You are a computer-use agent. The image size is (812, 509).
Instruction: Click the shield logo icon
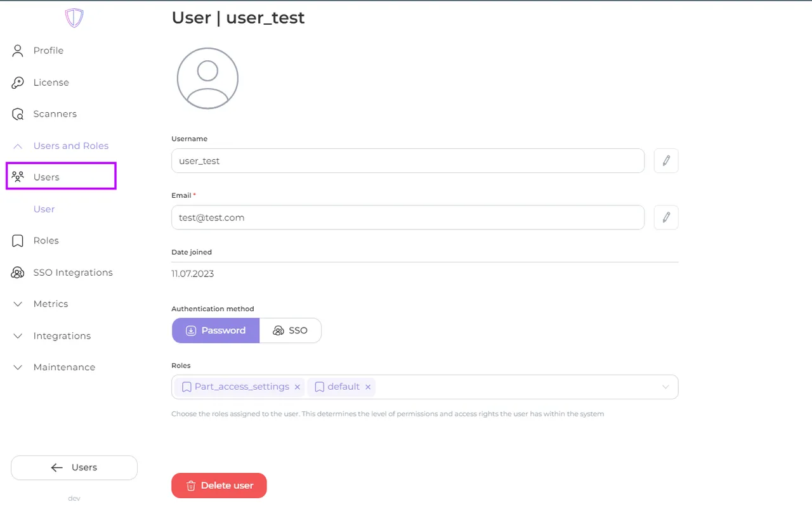click(74, 18)
